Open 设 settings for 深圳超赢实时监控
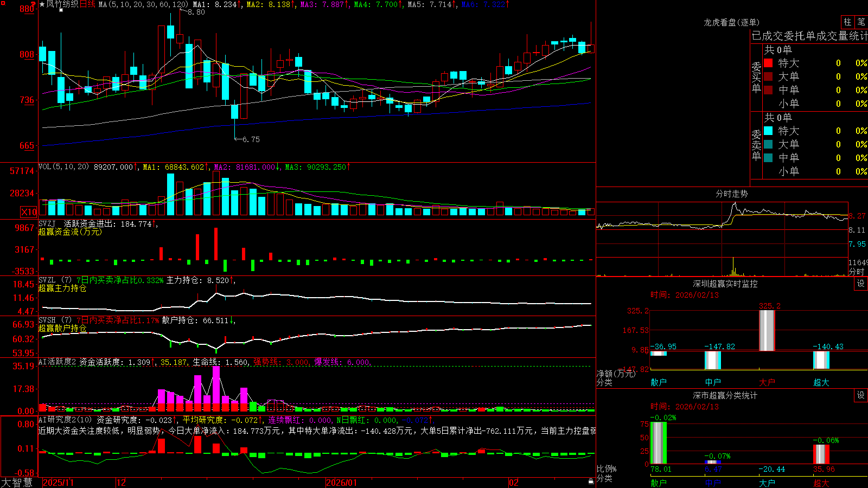Viewport: 868px width, 488px height. click(861, 284)
